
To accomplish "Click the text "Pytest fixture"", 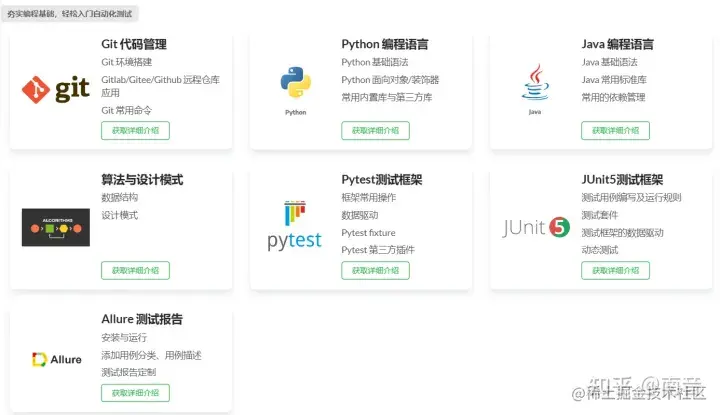I will pos(368,233).
